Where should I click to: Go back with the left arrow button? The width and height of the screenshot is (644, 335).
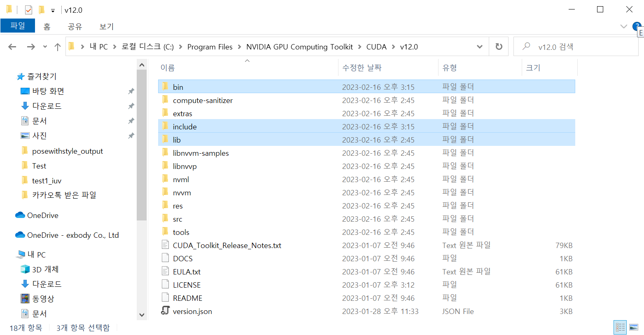pos(12,47)
